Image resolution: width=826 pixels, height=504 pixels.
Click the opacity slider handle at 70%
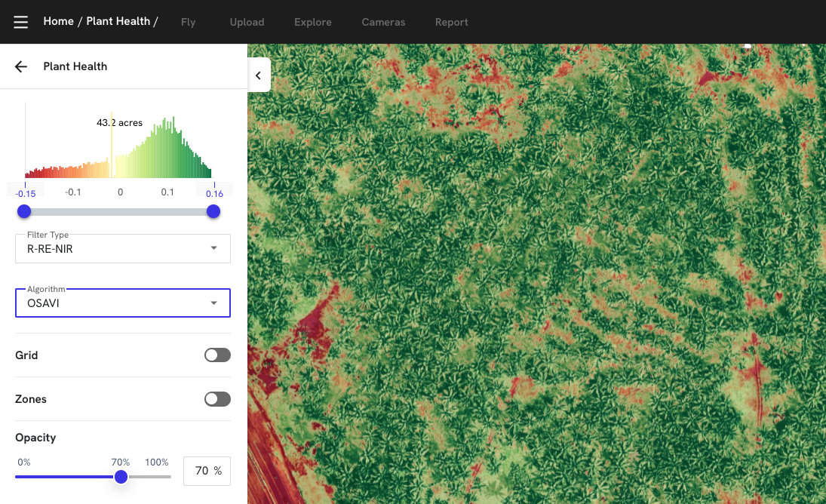coord(121,477)
